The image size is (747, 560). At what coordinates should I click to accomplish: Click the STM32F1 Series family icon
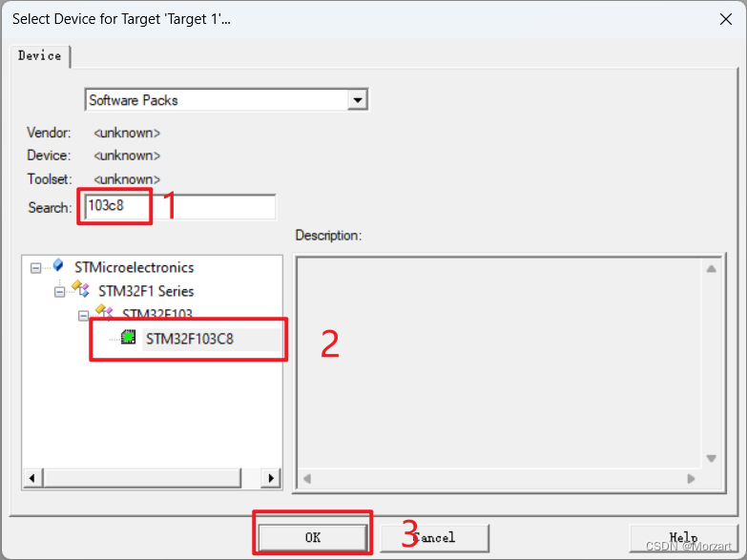coord(80,288)
